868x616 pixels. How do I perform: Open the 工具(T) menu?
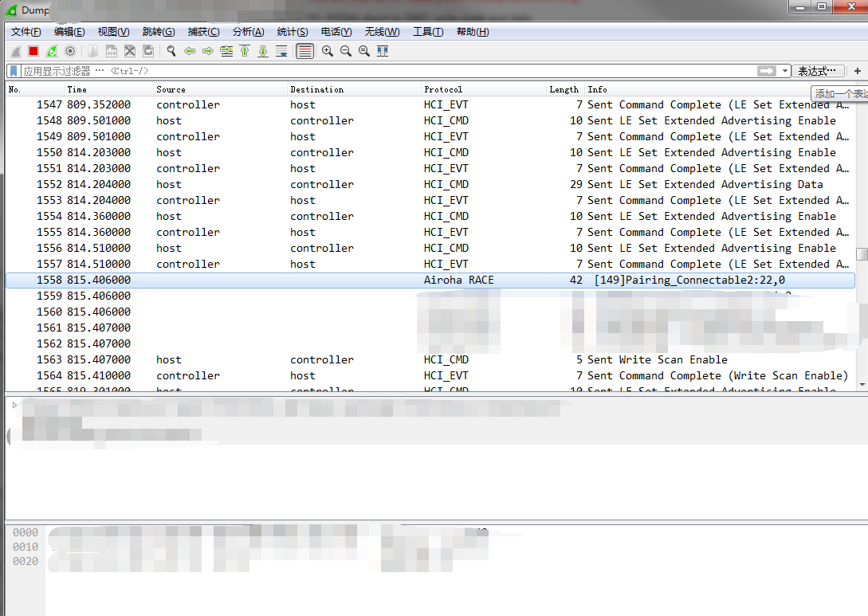(428, 32)
